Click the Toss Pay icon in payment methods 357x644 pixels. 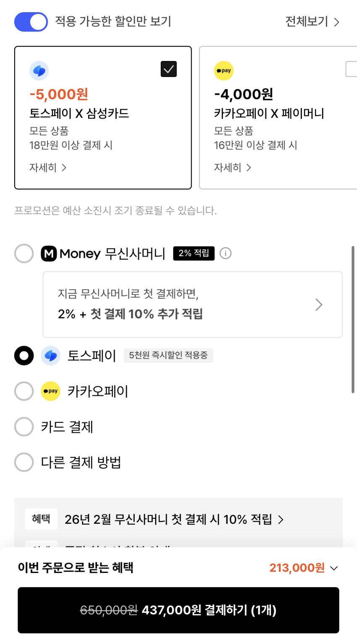51,356
